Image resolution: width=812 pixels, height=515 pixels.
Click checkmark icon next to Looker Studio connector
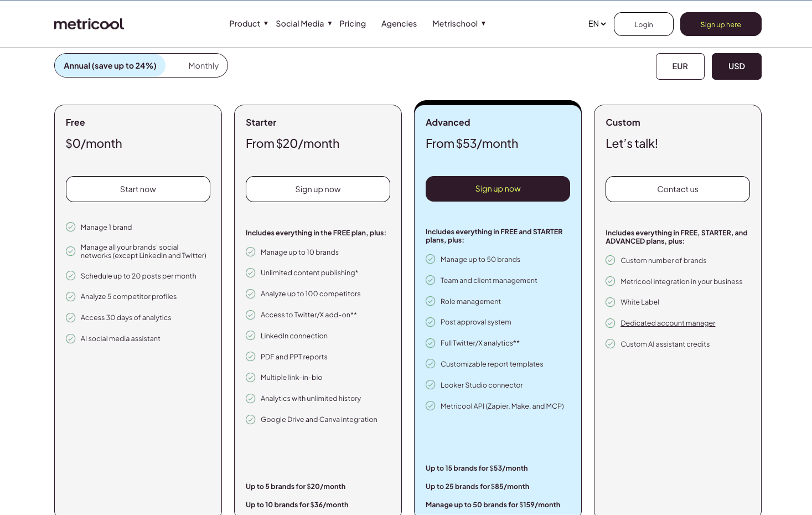click(431, 385)
